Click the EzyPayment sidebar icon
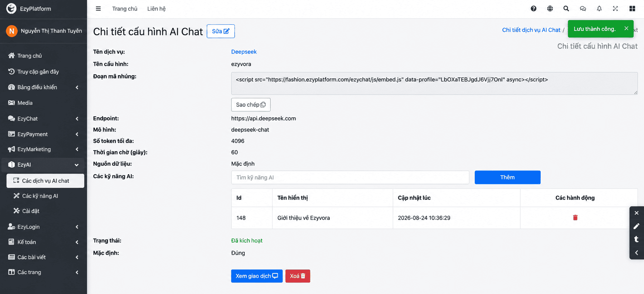The width and height of the screenshot is (644, 294). click(11, 134)
